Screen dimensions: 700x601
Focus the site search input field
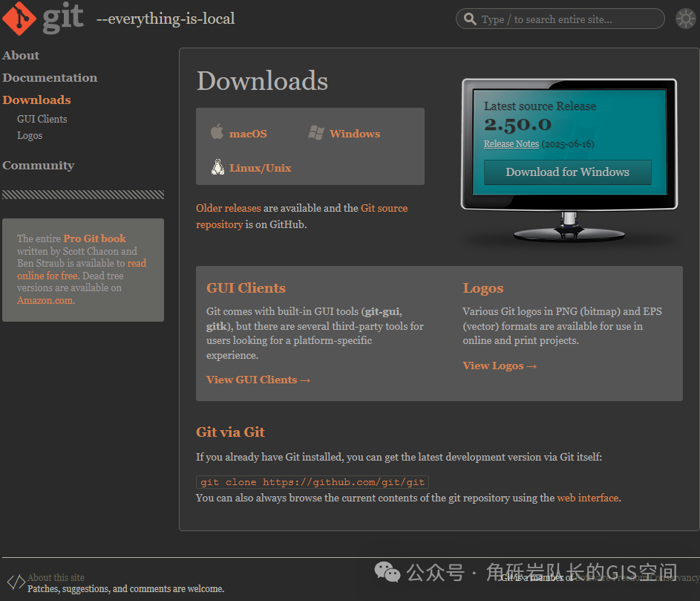click(568, 19)
